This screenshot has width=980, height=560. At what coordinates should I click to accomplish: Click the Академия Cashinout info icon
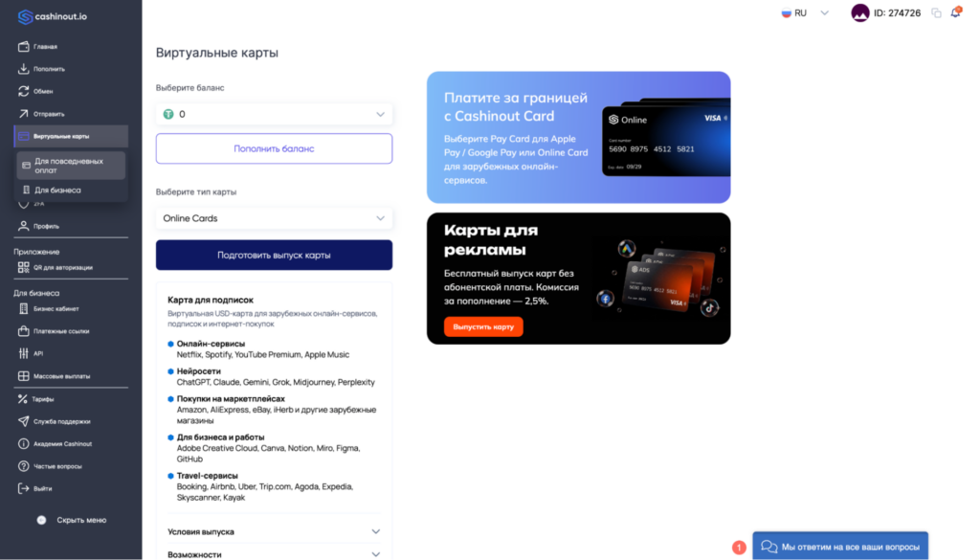[24, 444]
